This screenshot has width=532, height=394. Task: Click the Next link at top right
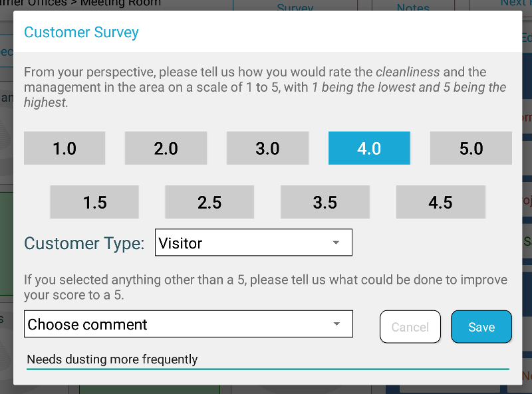pos(512,3)
